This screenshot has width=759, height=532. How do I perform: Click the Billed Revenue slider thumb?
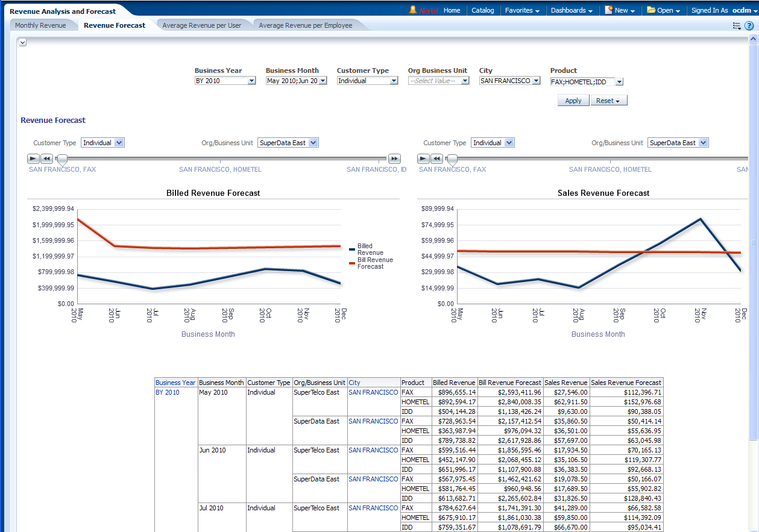61,159
